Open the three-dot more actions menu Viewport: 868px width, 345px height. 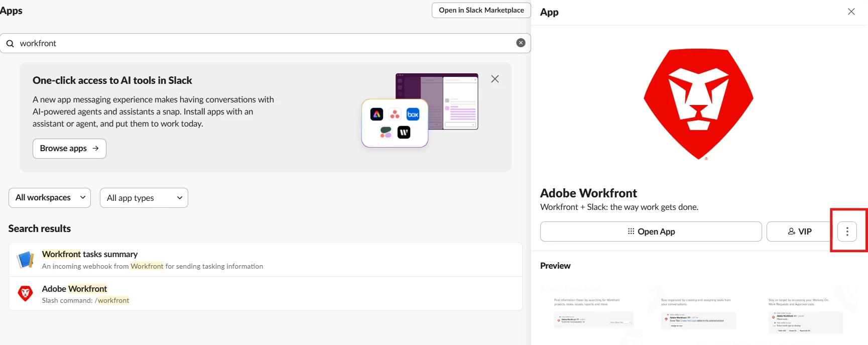click(847, 232)
